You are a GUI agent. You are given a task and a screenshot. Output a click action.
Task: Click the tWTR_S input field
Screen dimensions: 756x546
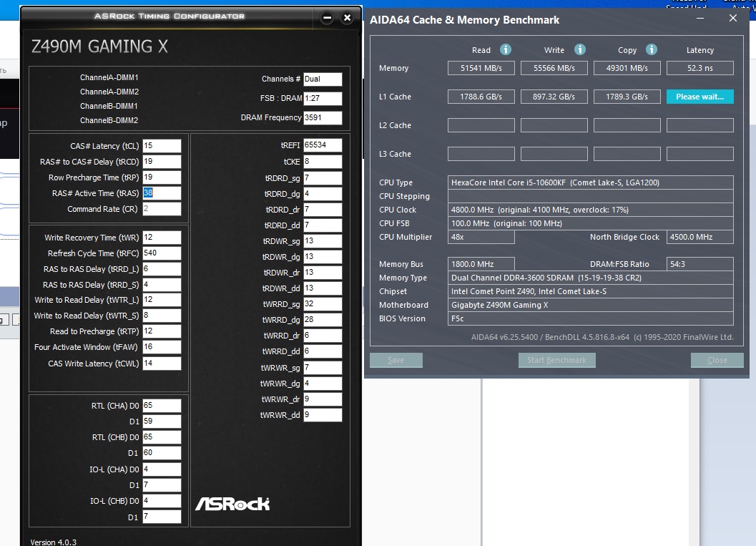coord(162,316)
